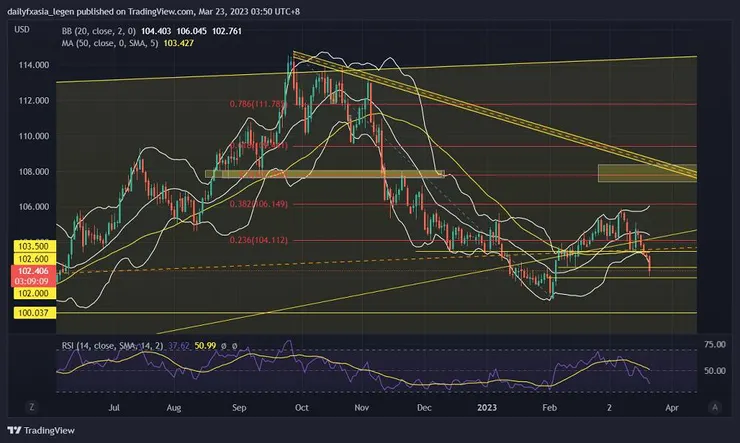Click the Nov label on time axis
740x443 pixels.
pyautogui.click(x=362, y=408)
